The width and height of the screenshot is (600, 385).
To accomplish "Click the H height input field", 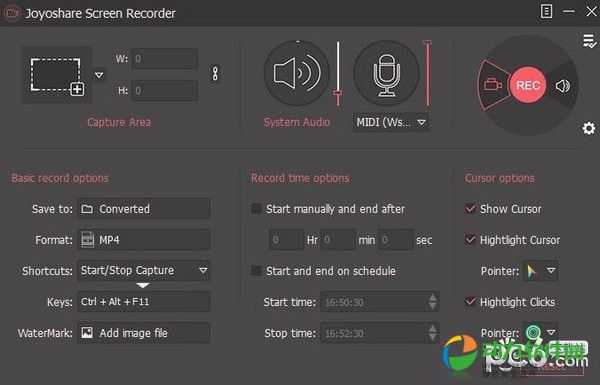I will pos(165,91).
